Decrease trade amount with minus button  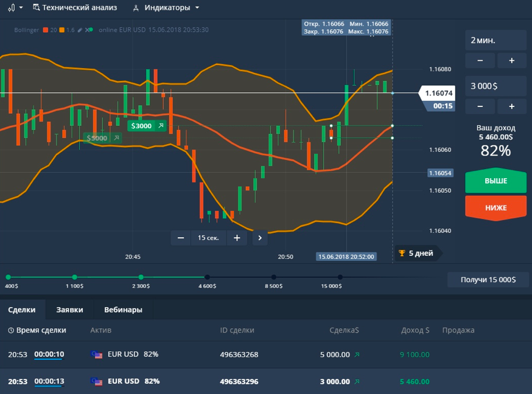pyautogui.click(x=480, y=106)
